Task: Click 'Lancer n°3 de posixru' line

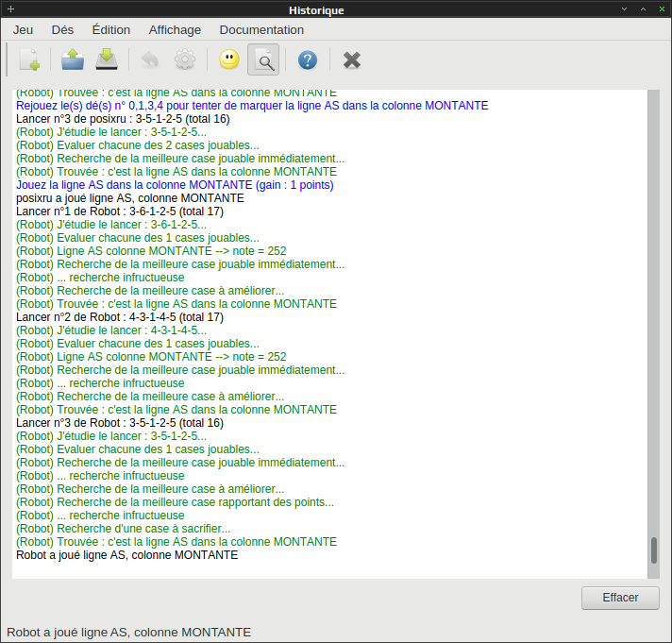Action: pos(123,119)
